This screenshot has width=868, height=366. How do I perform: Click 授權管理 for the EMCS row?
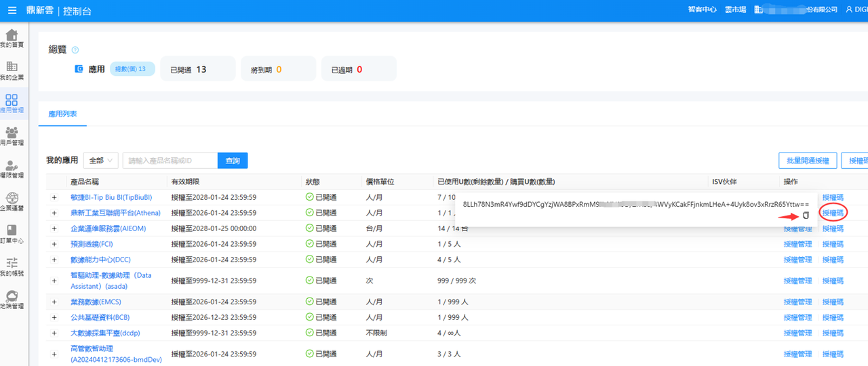797,302
